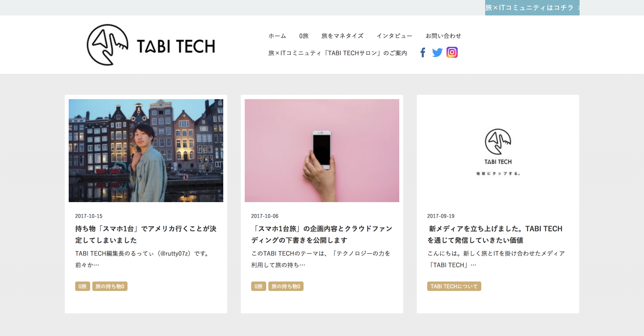This screenshot has height=336, width=644.
Task: Open the pink smartphone photo thumbnail
Action: pos(322,151)
